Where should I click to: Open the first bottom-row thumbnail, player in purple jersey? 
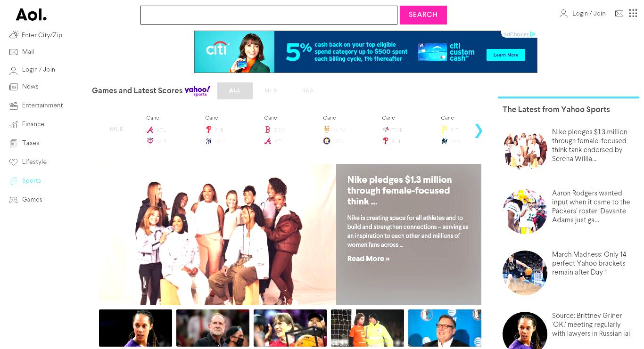click(x=135, y=328)
